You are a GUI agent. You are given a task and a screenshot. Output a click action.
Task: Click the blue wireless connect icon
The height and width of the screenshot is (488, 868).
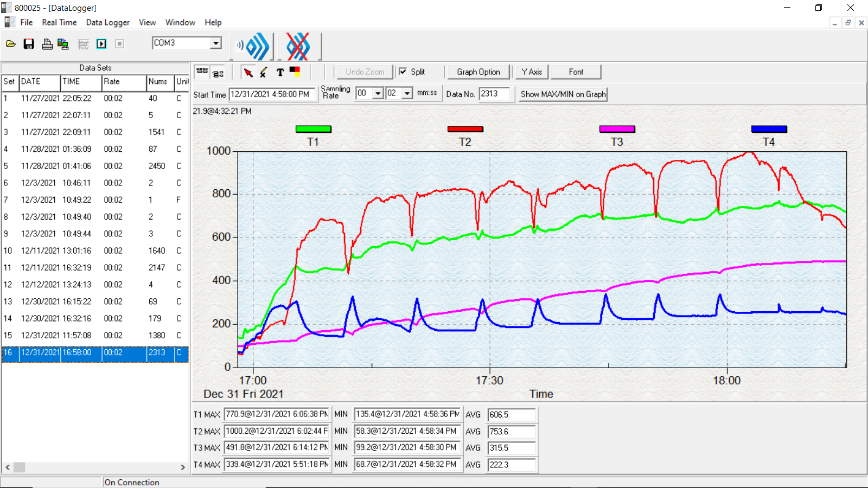click(253, 47)
